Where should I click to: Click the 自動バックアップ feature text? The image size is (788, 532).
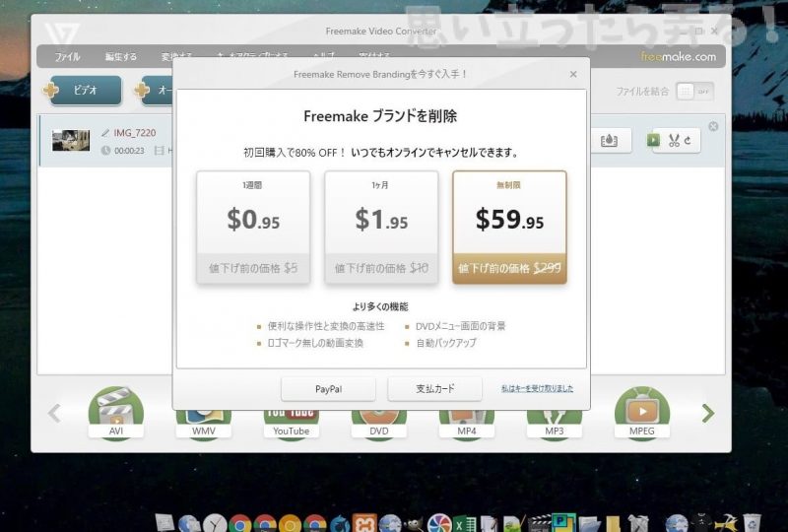pyautogui.click(x=446, y=343)
